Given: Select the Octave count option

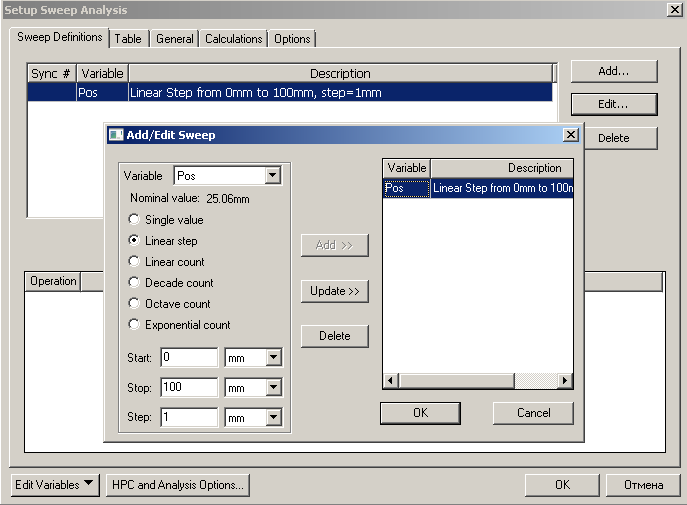Looking at the screenshot, I should click(134, 303).
